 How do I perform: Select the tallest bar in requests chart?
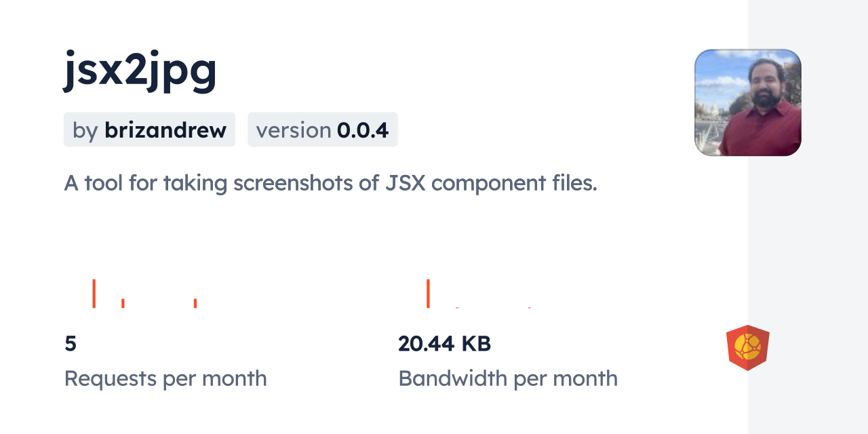pos(94,293)
